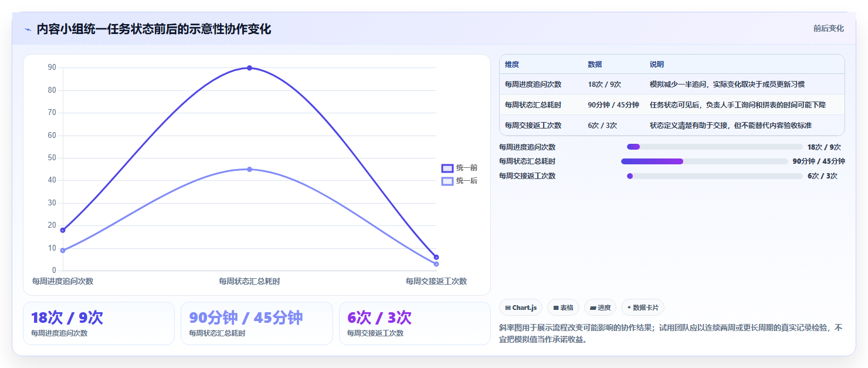The image size is (868, 368).
Task: Click table cell 每周交接返工次数
Action: coord(533,126)
